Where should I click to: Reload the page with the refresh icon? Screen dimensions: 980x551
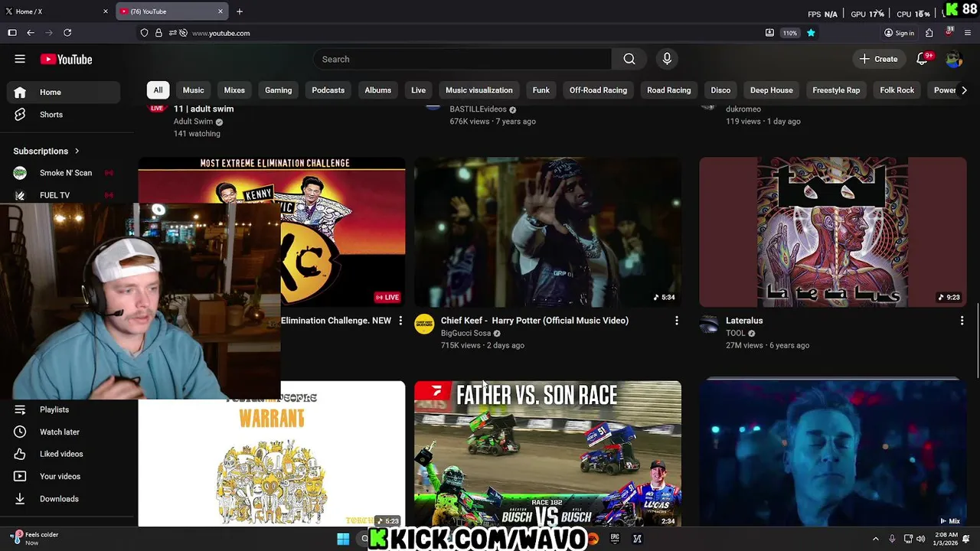click(x=67, y=33)
